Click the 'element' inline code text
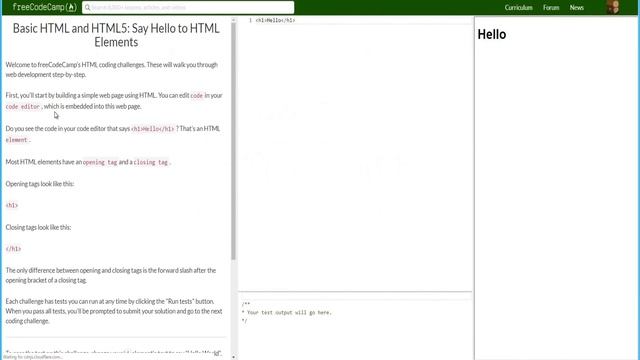This screenshot has height=360, width=640. pyautogui.click(x=16, y=140)
